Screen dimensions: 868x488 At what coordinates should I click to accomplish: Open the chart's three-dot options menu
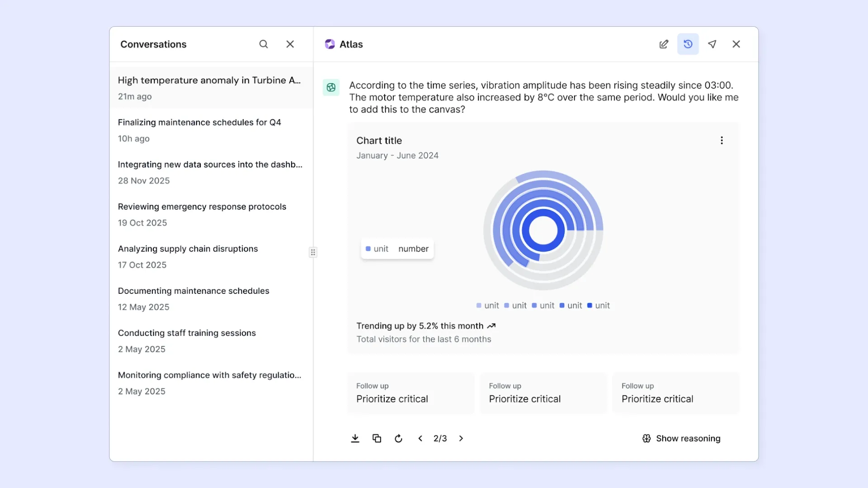[x=722, y=141]
